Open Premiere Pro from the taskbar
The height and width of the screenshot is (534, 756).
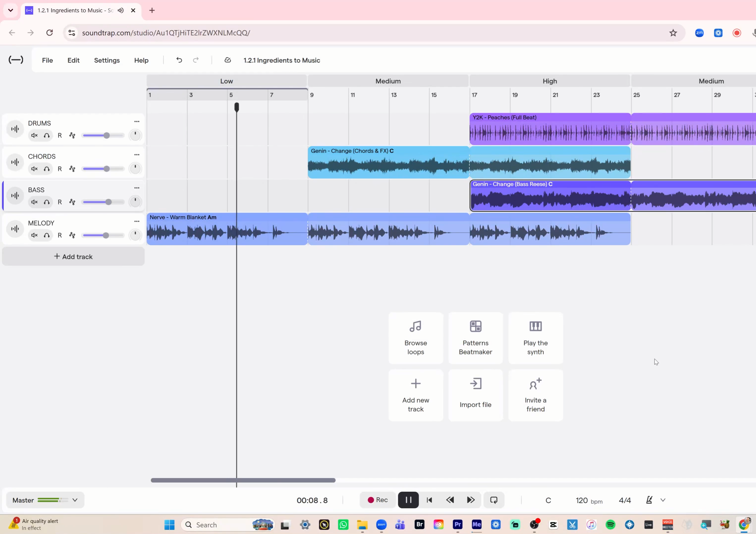(x=458, y=525)
